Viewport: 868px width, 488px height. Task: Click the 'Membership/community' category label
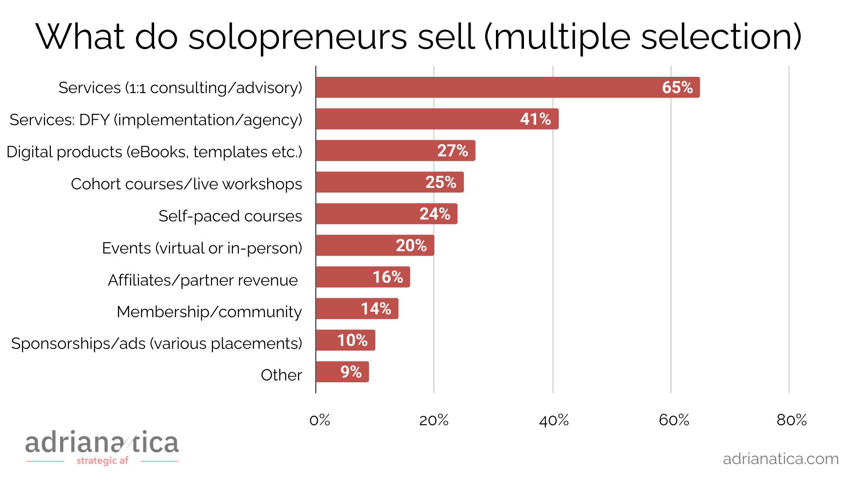[209, 312]
